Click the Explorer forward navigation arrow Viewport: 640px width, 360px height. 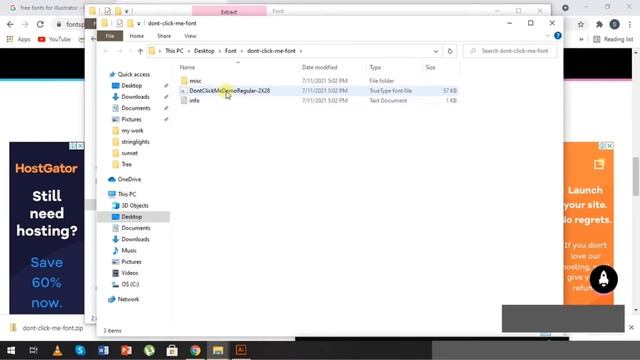pyautogui.click(x=120, y=51)
